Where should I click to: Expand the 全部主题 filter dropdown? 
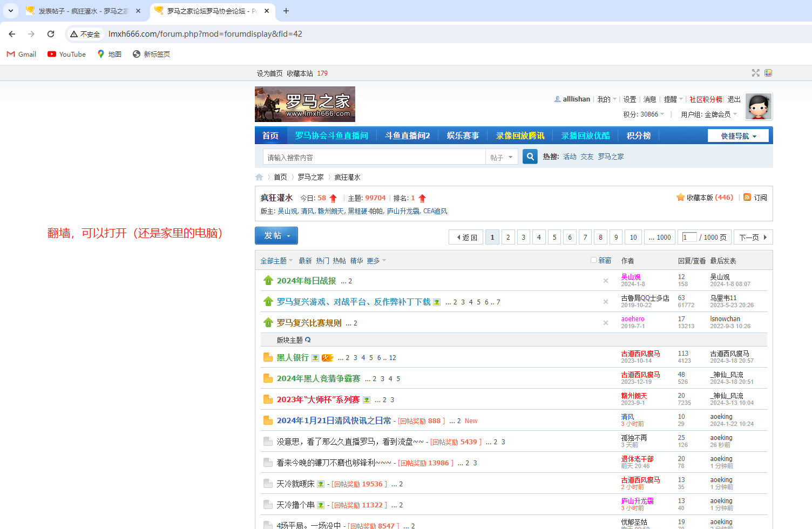click(276, 261)
